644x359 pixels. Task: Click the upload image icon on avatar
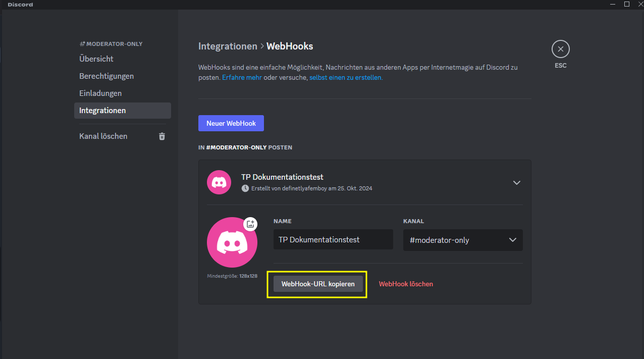point(250,224)
